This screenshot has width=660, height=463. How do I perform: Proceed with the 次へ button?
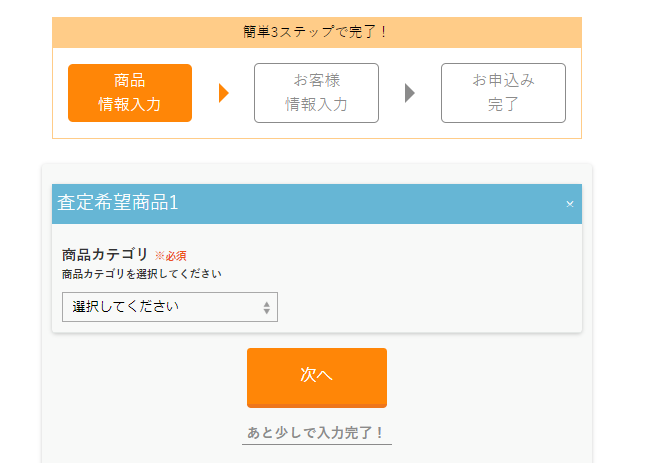tap(317, 378)
